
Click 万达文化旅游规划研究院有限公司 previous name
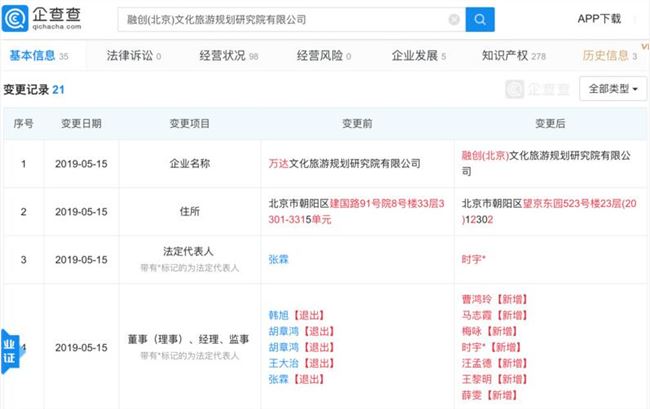tap(344, 164)
